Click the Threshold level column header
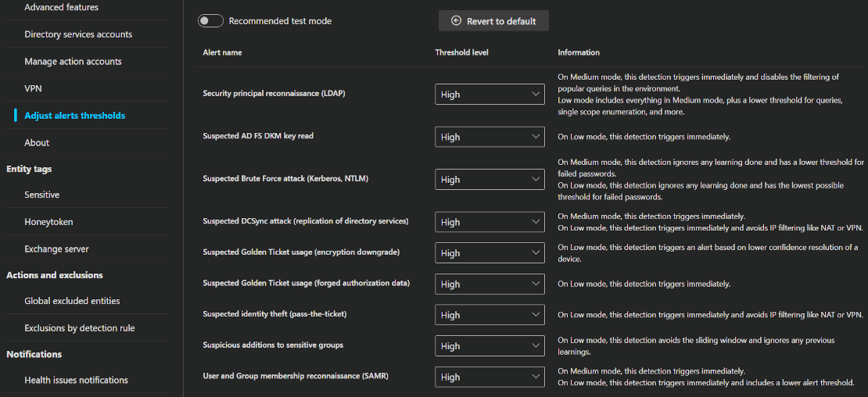 461,52
